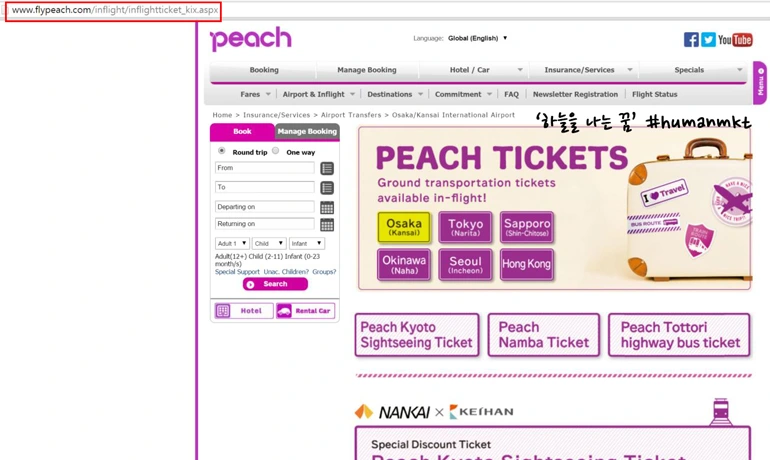This screenshot has height=460, width=770.
Task: Click the Peach logo
Action: coord(250,39)
